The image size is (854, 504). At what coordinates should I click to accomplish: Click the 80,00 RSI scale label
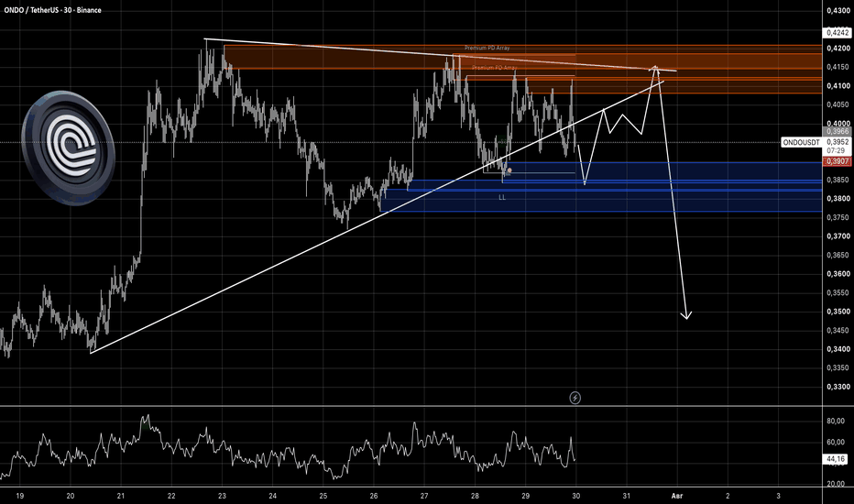(x=836, y=421)
